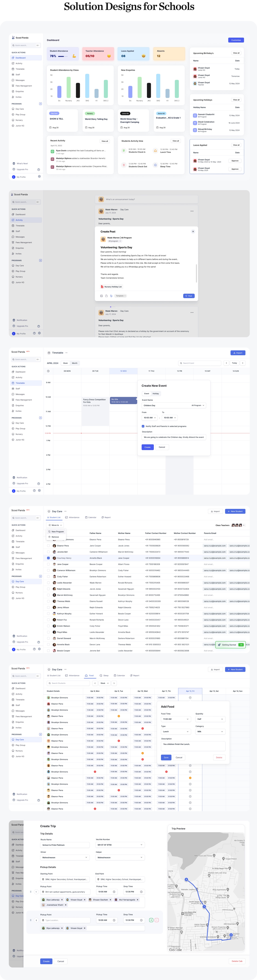
Task: Click New Student on Student List screen
Action: (x=235, y=511)
